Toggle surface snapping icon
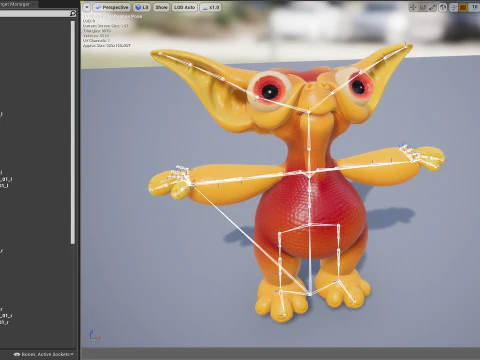 (453, 7)
